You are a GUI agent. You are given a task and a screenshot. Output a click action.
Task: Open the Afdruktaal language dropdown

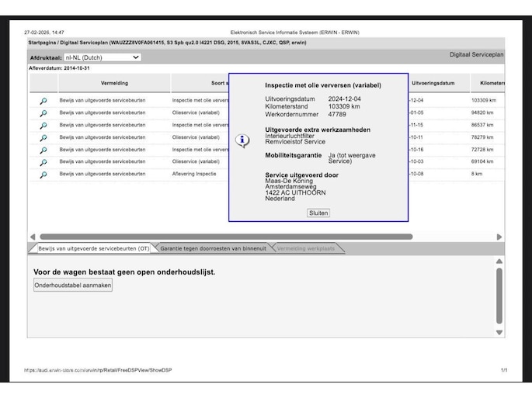tap(103, 57)
